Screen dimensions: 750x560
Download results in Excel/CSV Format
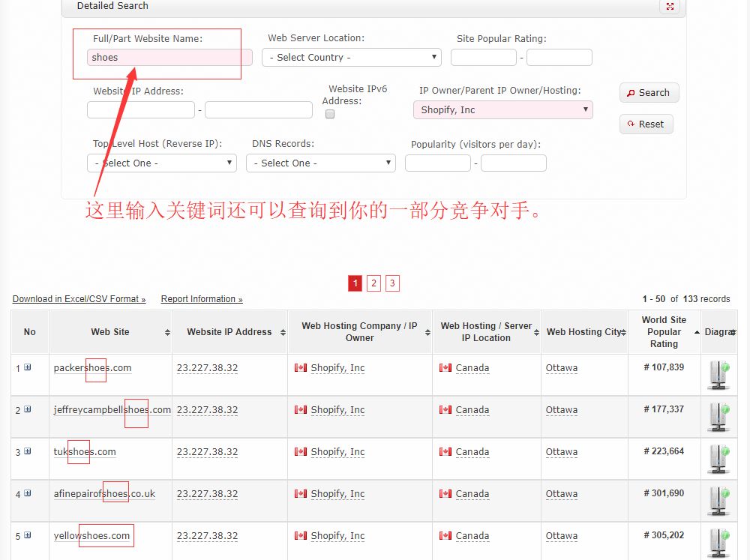(79, 299)
